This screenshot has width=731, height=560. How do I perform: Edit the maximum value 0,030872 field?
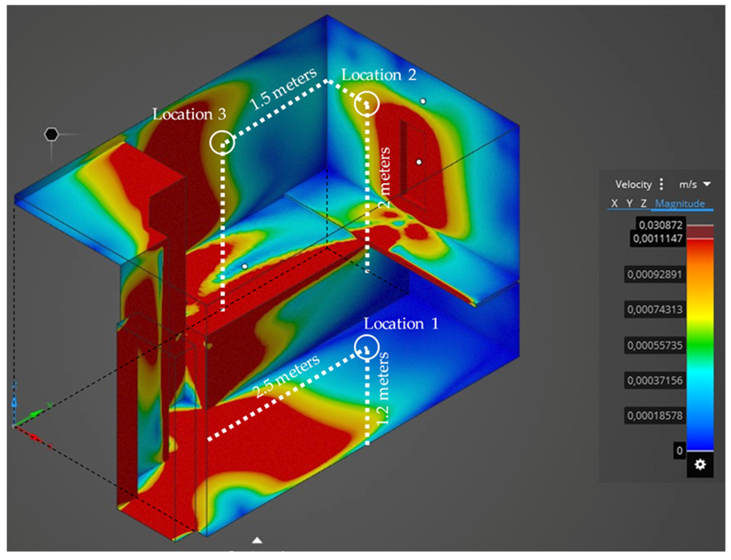(x=660, y=225)
